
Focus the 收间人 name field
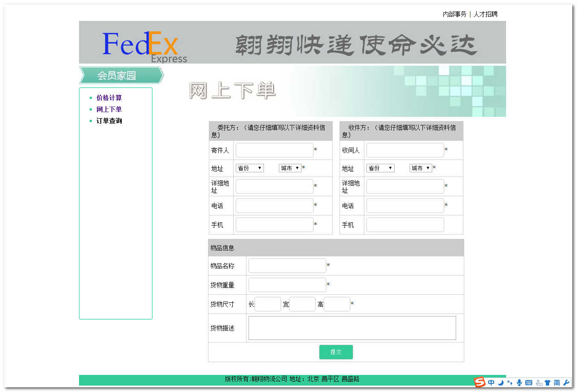pyautogui.click(x=405, y=150)
